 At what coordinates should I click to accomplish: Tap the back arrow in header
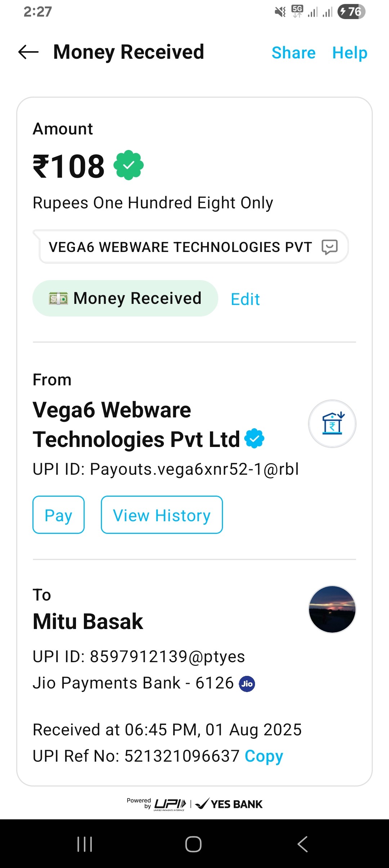28,52
